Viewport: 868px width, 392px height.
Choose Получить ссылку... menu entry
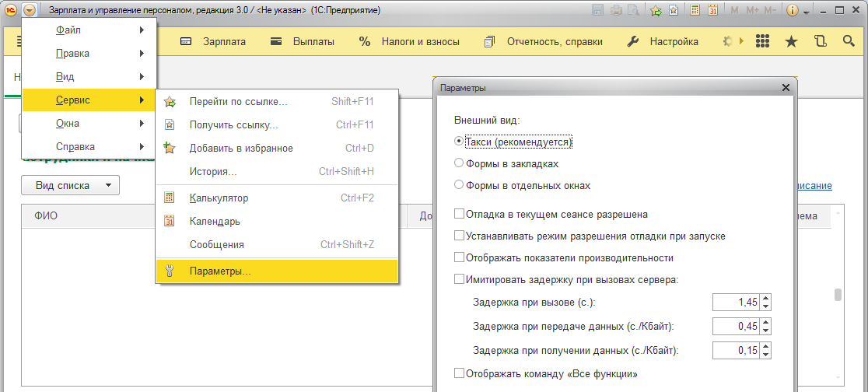pyautogui.click(x=277, y=125)
